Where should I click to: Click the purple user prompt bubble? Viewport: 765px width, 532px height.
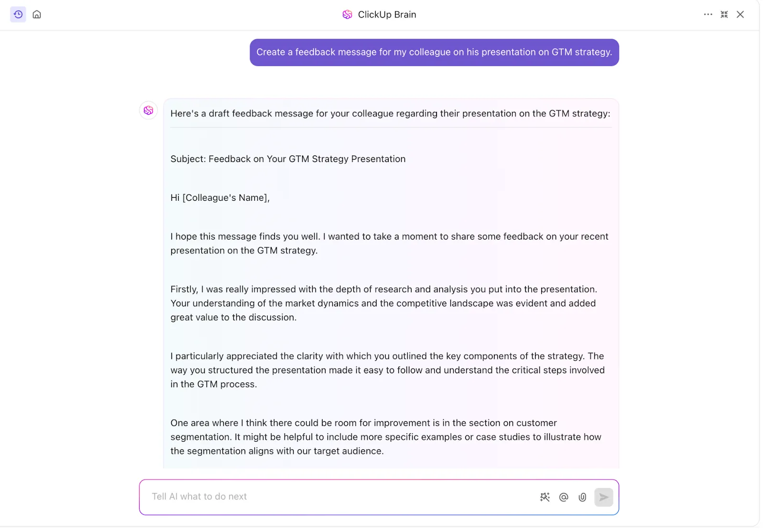point(434,52)
